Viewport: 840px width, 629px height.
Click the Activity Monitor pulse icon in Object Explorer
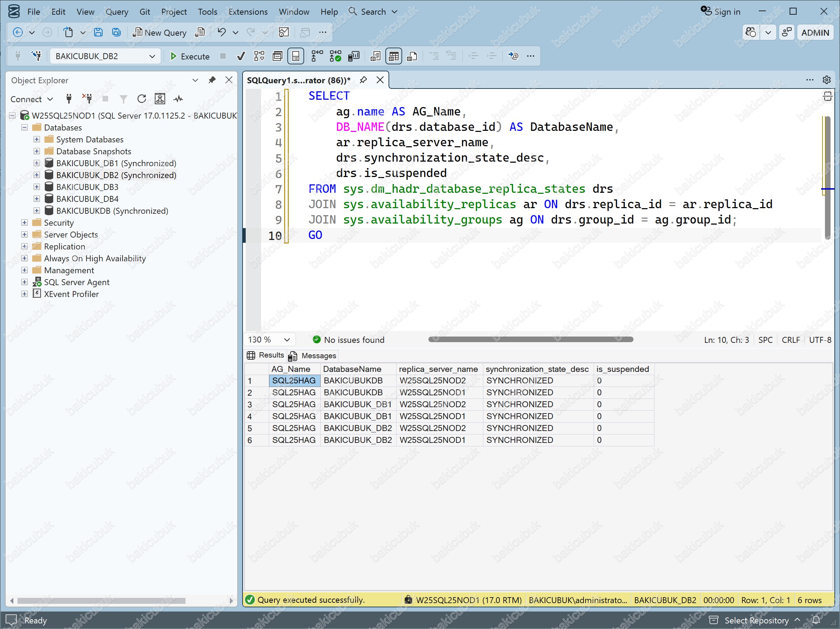pyautogui.click(x=178, y=99)
